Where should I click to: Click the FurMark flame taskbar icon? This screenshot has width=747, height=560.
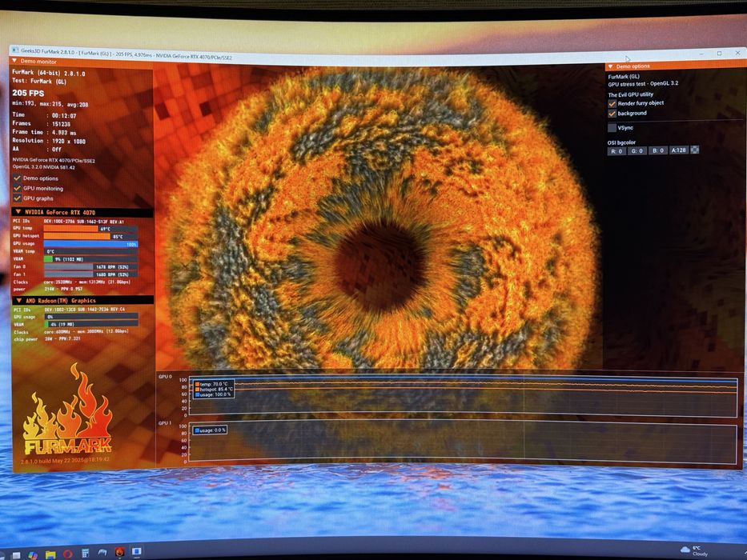[x=119, y=552]
